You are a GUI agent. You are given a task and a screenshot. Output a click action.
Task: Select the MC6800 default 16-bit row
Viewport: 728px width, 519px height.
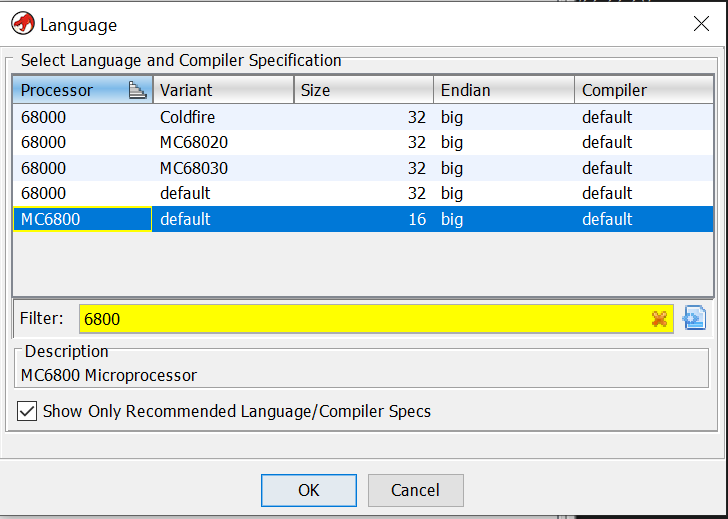360,219
